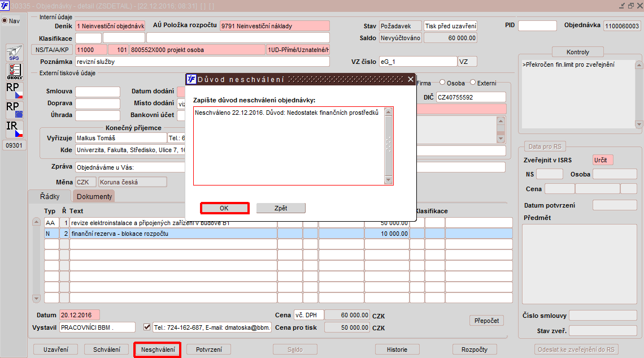Click the AÚ Položka rozpočtu field
Image resolution: width=644 pixels, height=358 pixels.
[x=275, y=26]
